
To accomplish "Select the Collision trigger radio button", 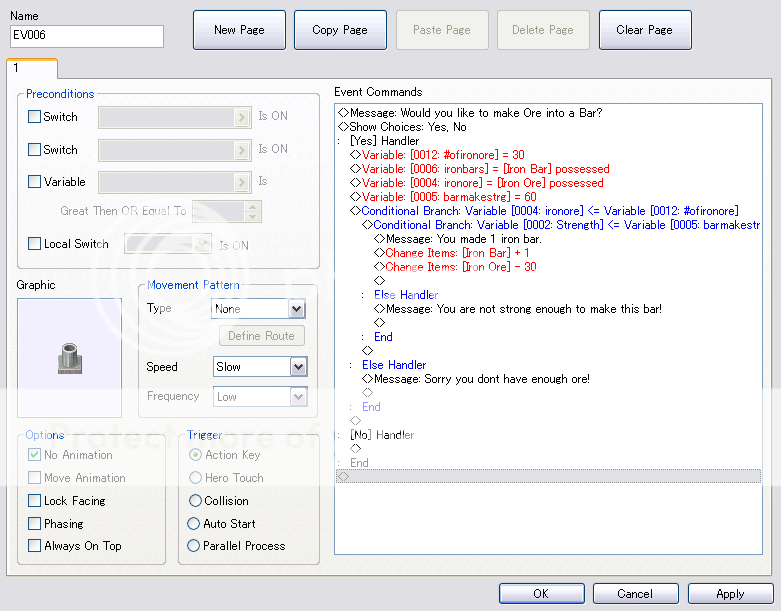I will (194, 501).
